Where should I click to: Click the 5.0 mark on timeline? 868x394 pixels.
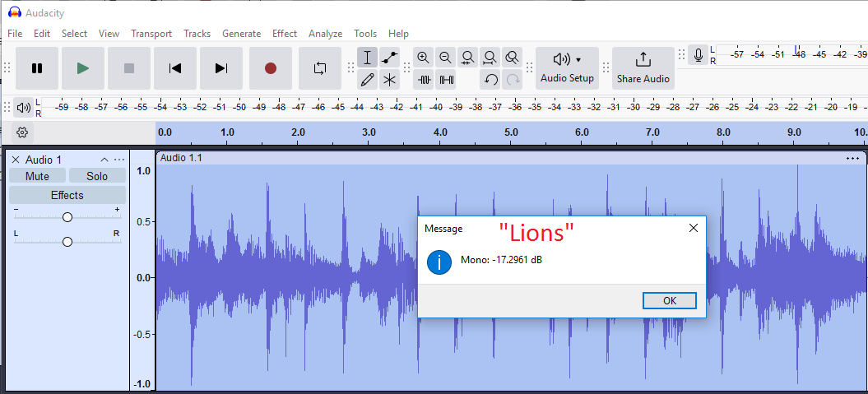coord(511,132)
